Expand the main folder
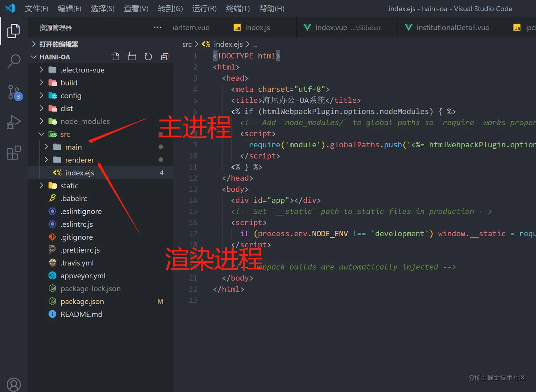Viewport: 536px width, 392px height. click(46, 147)
